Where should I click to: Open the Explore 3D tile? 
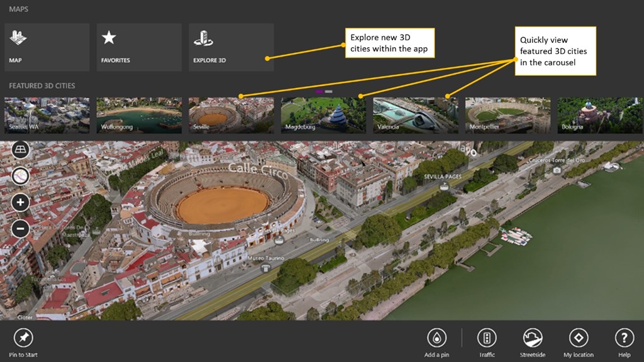pos(231,47)
